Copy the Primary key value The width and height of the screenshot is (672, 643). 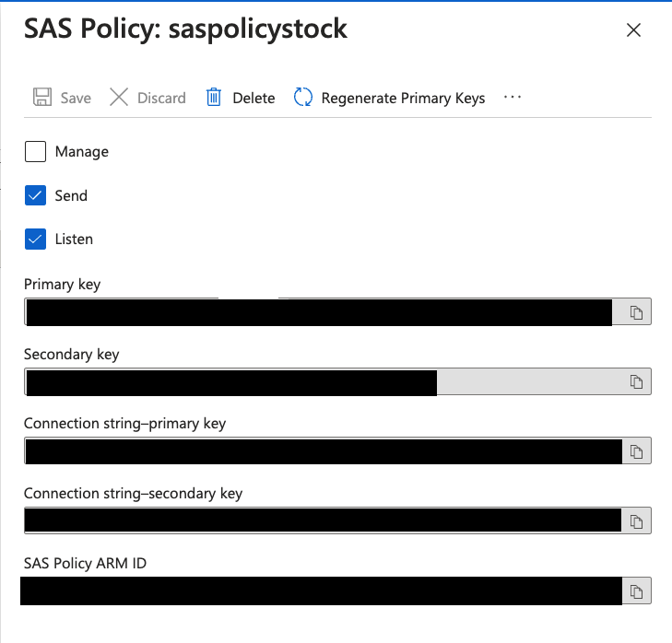pyautogui.click(x=636, y=313)
